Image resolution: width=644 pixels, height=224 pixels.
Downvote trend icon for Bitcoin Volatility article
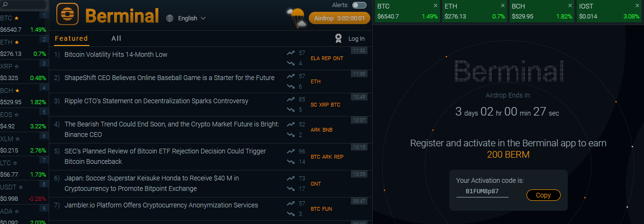(x=291, y=63)
